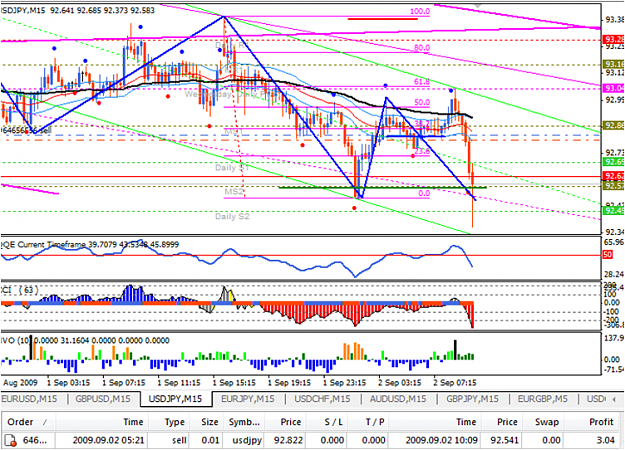Click the sell order icon in trade row
The image size is (625, 450).
(10, 440)
